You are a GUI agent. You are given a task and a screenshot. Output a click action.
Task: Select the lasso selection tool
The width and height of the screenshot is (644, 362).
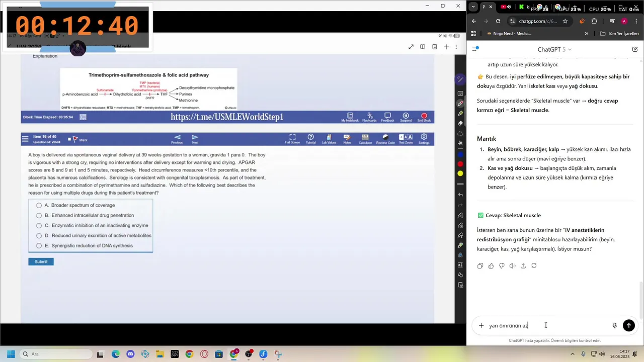pos(460,133)
